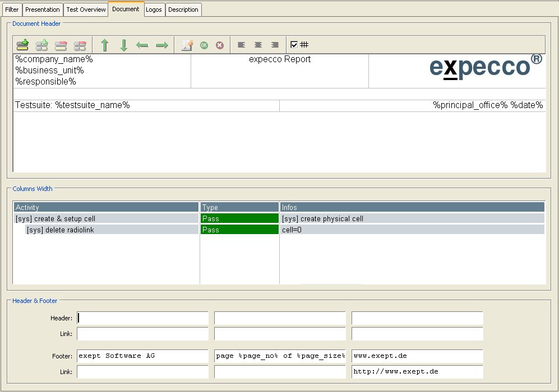Screen dimensions: 559x392
Task: Open the Test Overview tab
Action: (86, 10)
